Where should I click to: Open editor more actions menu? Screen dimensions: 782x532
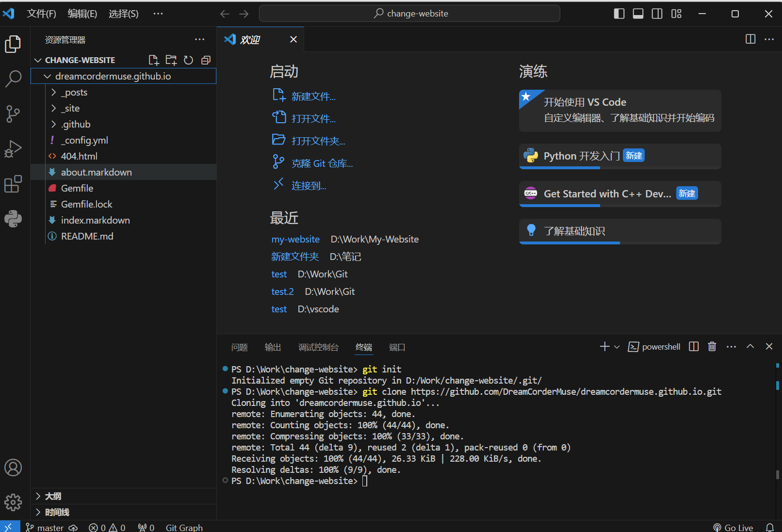(769, 39)
